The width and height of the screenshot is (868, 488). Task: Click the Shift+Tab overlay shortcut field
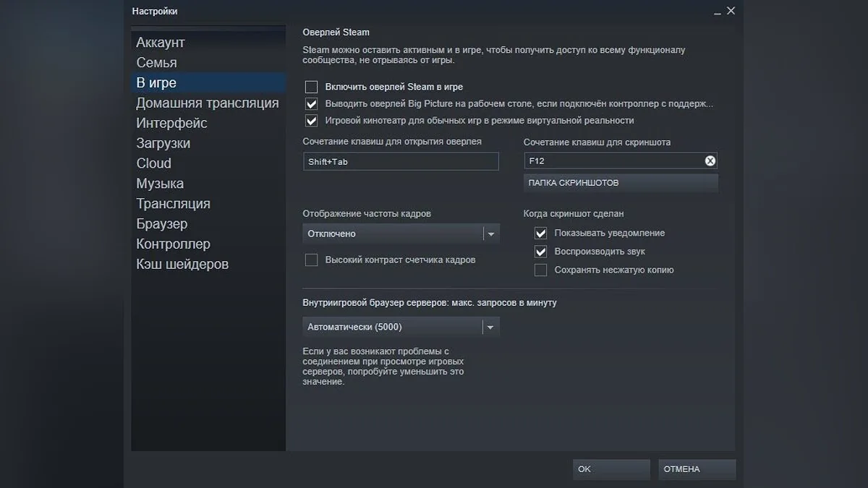401,162
